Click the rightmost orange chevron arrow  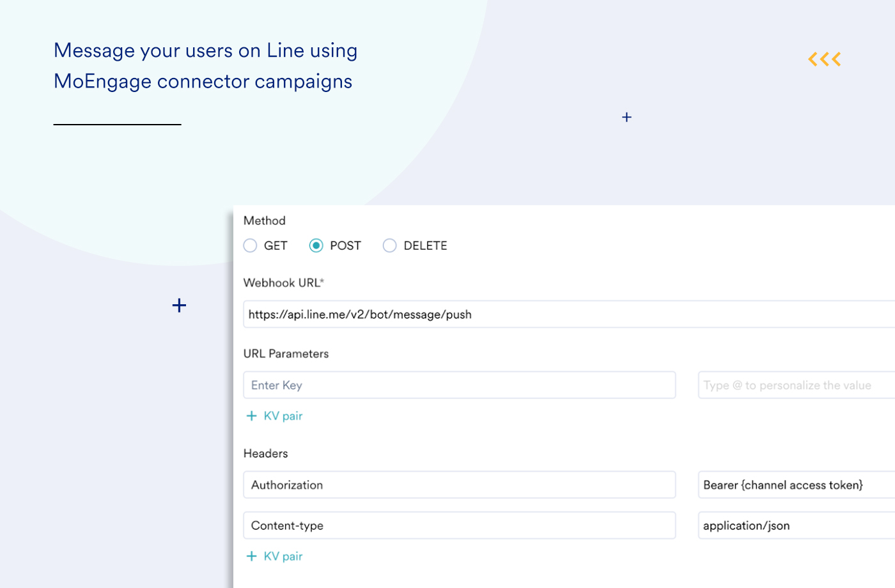[x=835, y=59]
